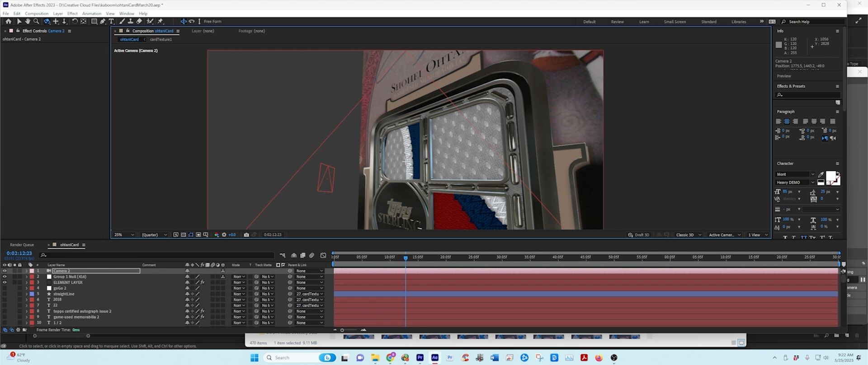Screen dimensions: 868x365
Task: Open Adobe Premiere Pro from the taskbar
Action: [x=420, y=357]
